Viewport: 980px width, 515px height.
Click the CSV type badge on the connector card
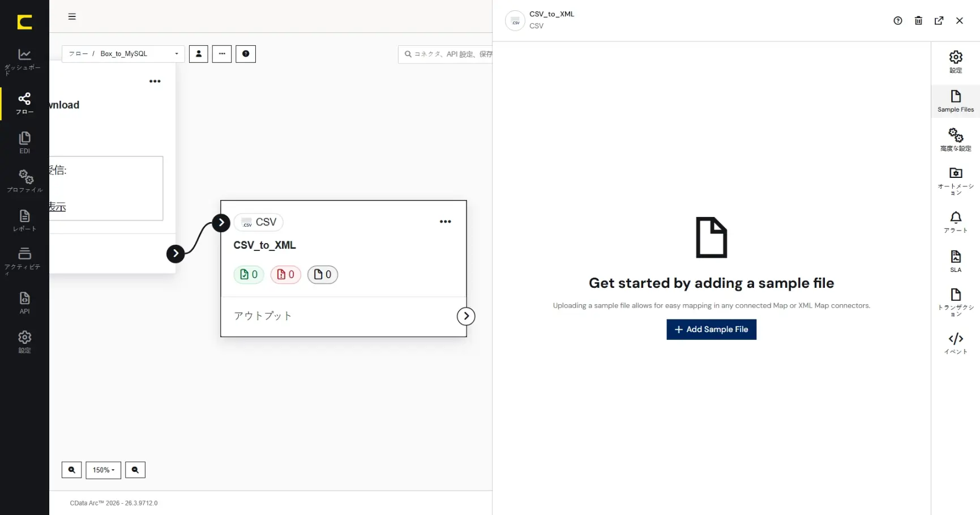259,222
